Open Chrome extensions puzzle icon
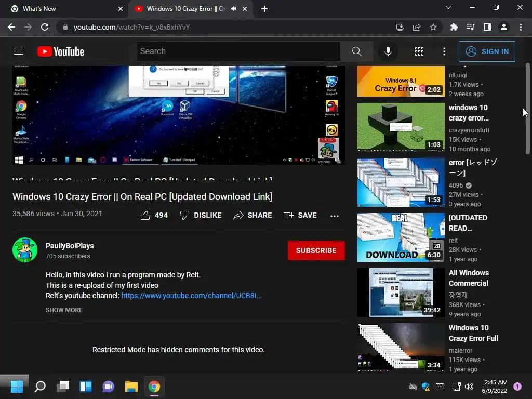The width and height of the screenshot is (532, 399). (x=454, y=27)
